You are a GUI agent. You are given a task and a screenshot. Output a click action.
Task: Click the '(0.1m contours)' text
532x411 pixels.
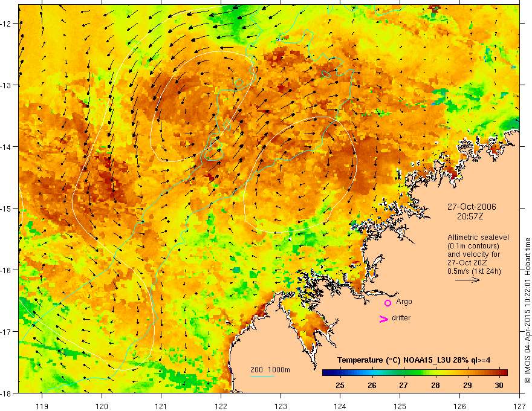tap(473, 246)
